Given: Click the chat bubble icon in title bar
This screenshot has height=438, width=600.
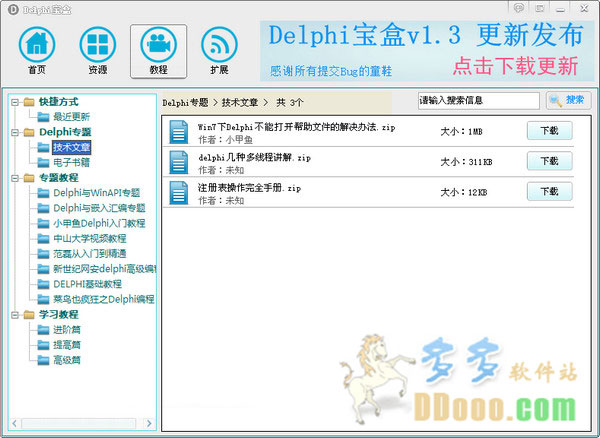Looking at the screenshot, I should click(x=519, y=8).
